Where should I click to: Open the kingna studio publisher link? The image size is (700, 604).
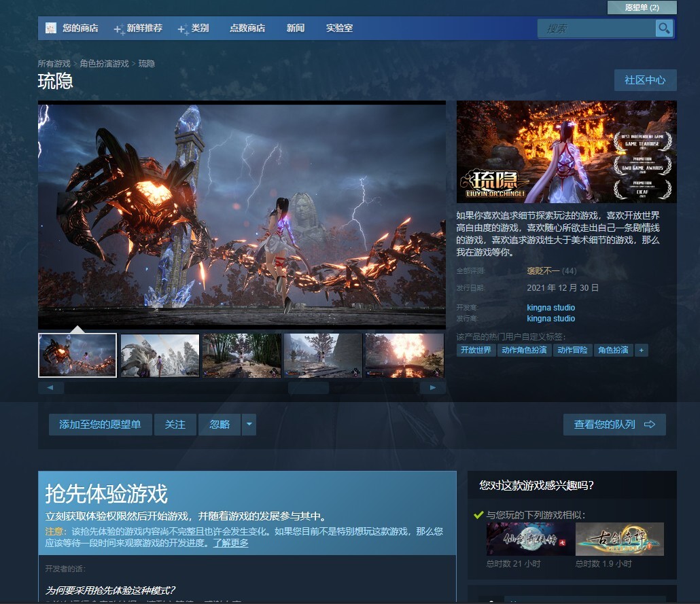(551, 318)
